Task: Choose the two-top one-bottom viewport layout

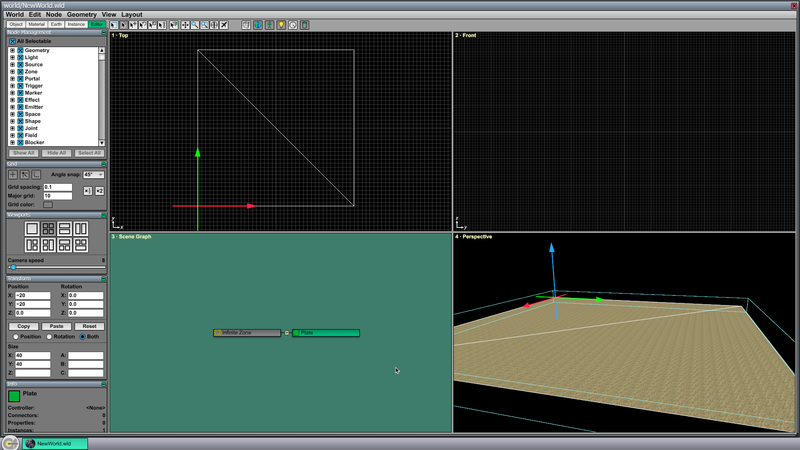Action: click(x=81, y=245)
